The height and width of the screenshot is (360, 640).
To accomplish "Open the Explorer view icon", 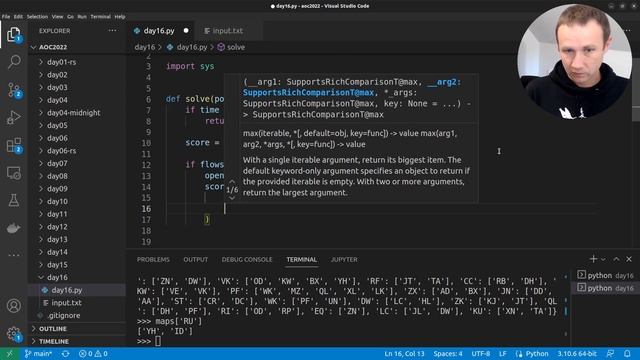I will 14,34.
